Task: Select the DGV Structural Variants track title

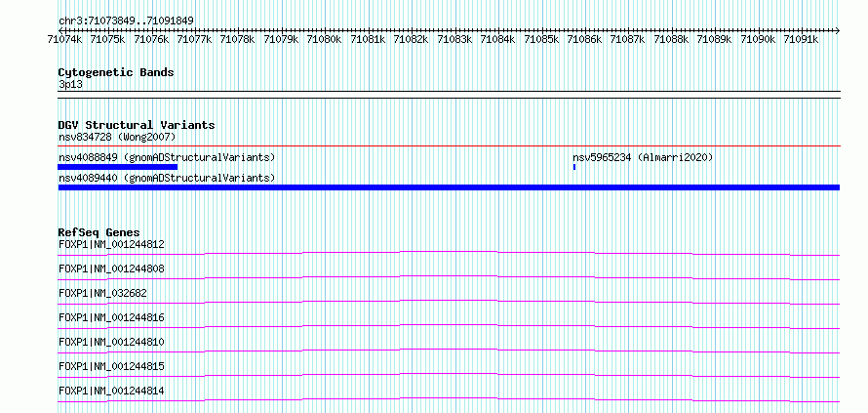Action: pyautogui.click(x=137, y=125)
